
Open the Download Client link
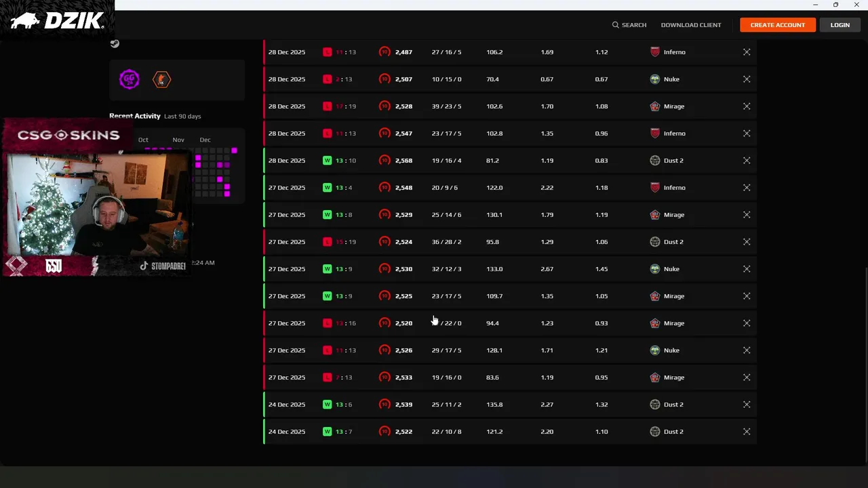coord(691,25)
